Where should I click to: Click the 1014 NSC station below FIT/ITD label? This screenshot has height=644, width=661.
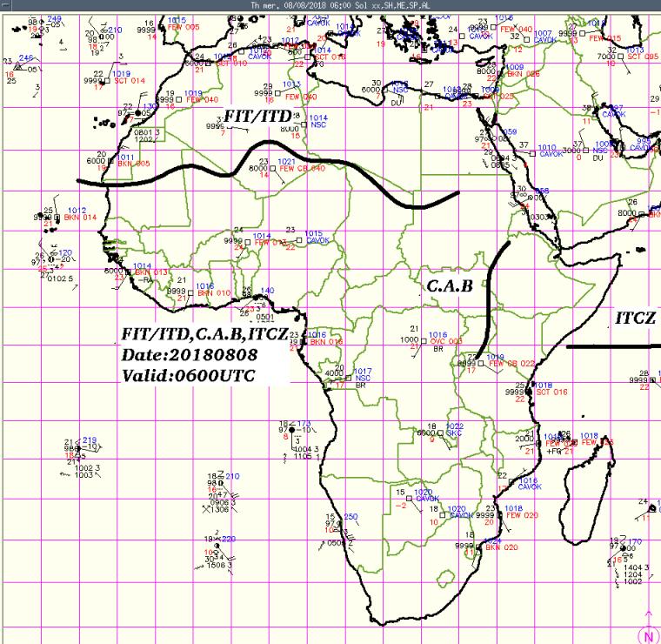click(317, 124)
